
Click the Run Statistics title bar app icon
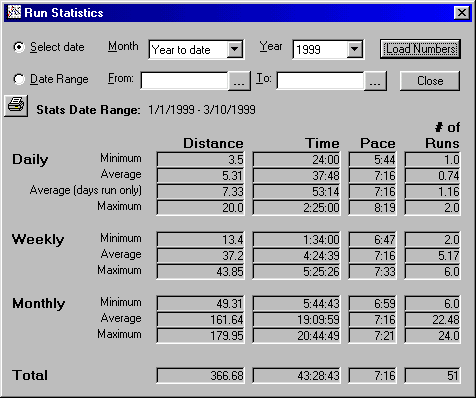[x=14, y=12]
